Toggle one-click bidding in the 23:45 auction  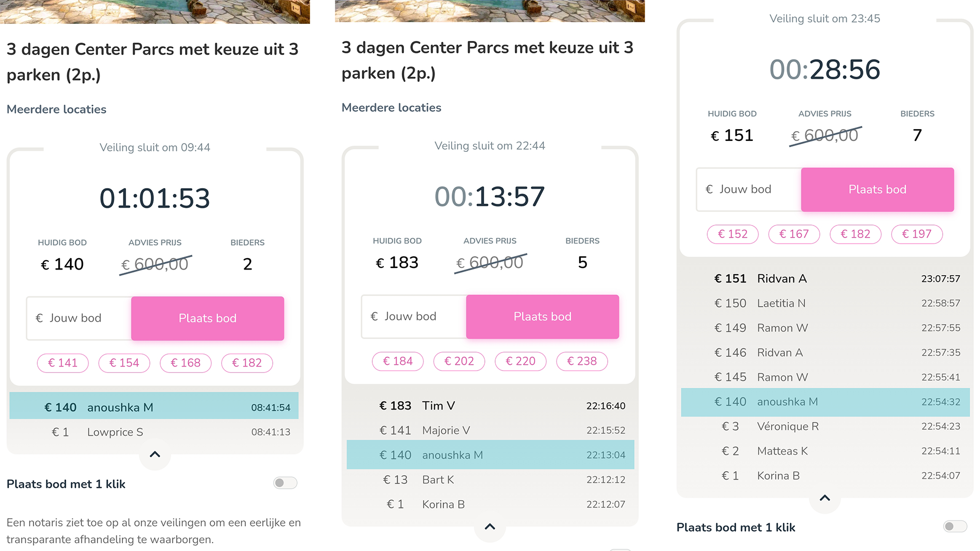pos(955,527)
